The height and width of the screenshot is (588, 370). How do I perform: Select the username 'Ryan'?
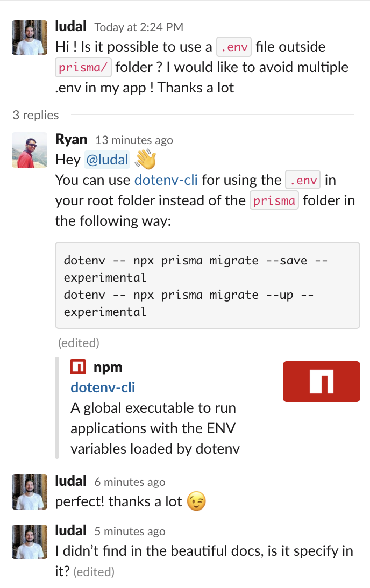72,139
